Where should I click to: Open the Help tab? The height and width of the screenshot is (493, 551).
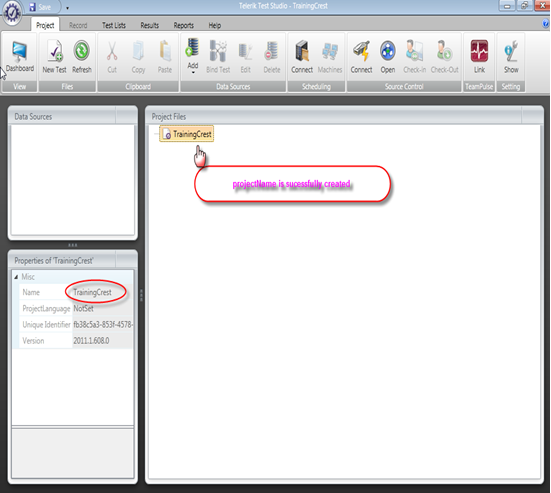coord(215,25)
